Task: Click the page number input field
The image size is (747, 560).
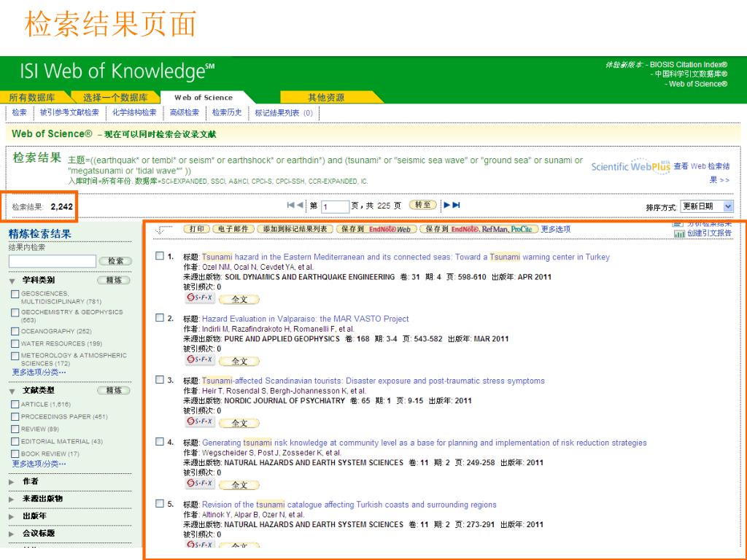Action: coord(335,206)
